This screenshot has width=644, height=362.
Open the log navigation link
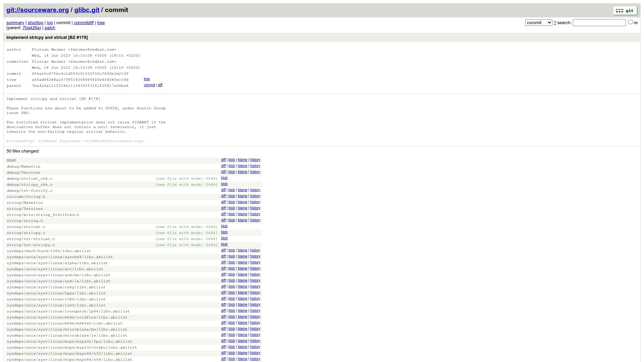tap(50, 23)
